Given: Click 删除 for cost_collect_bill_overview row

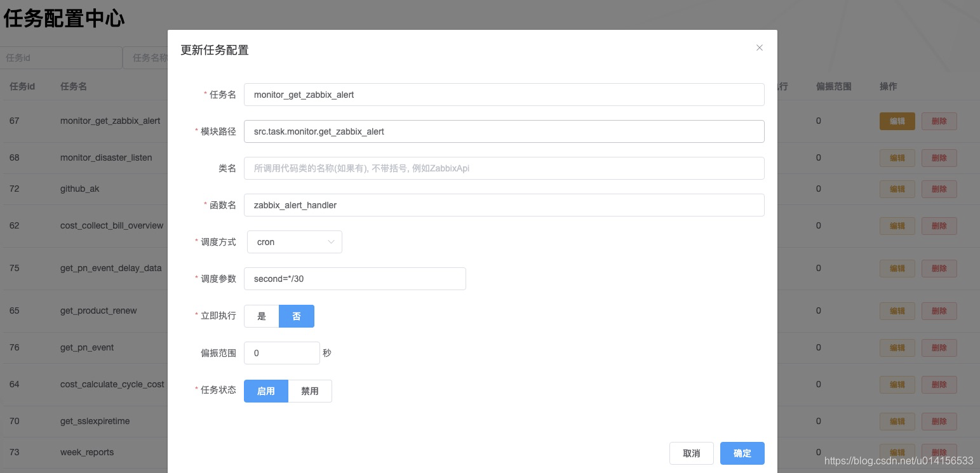Looking at the screenshot, I should (x=939, y=226).
